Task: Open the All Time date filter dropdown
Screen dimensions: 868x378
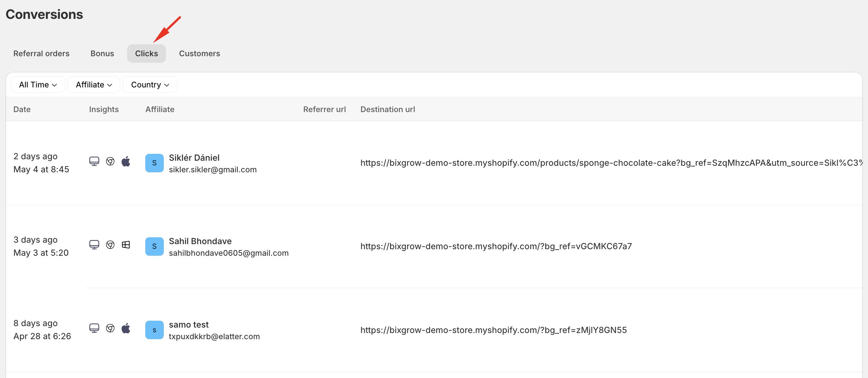Action: pyautogui.click(x=38, y=85)
